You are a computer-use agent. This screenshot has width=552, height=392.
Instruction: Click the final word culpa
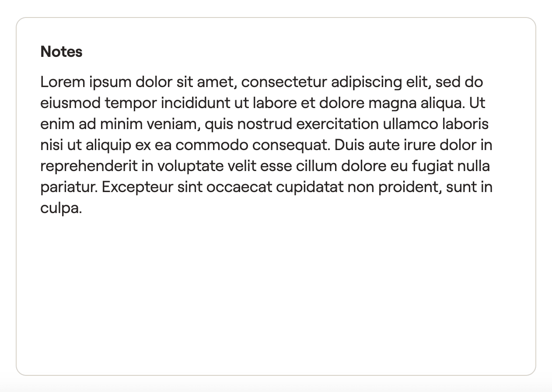click(61, 208)
